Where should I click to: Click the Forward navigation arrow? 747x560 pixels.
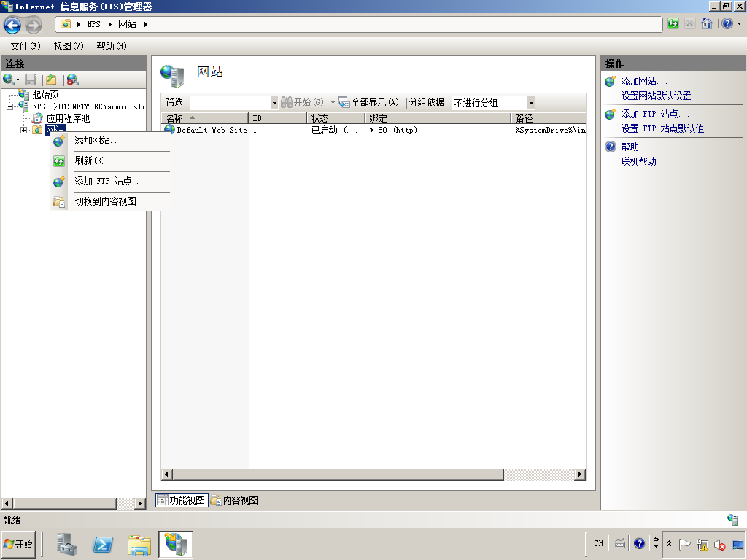click(34, 25)
